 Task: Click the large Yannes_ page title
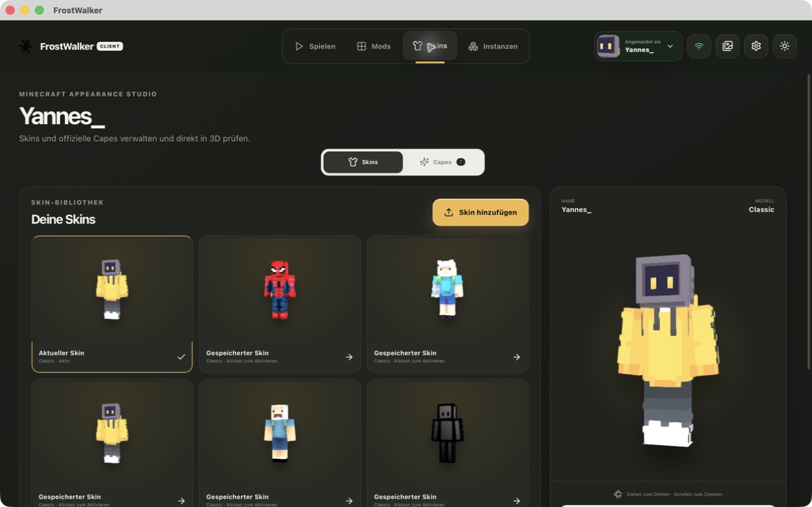62,116
